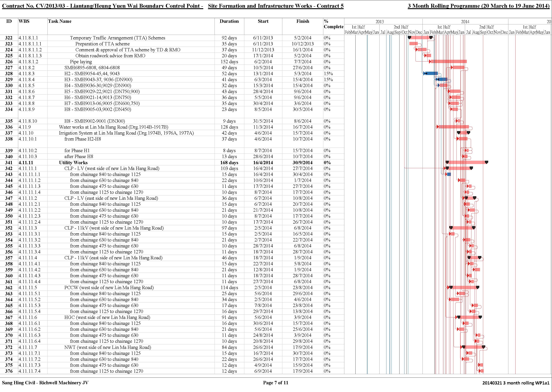Screen dimensions: 552x392
Task: Click 'Sang Hing Civil - Richwell Machinery JV' footer
Action: tap(45, 383)
